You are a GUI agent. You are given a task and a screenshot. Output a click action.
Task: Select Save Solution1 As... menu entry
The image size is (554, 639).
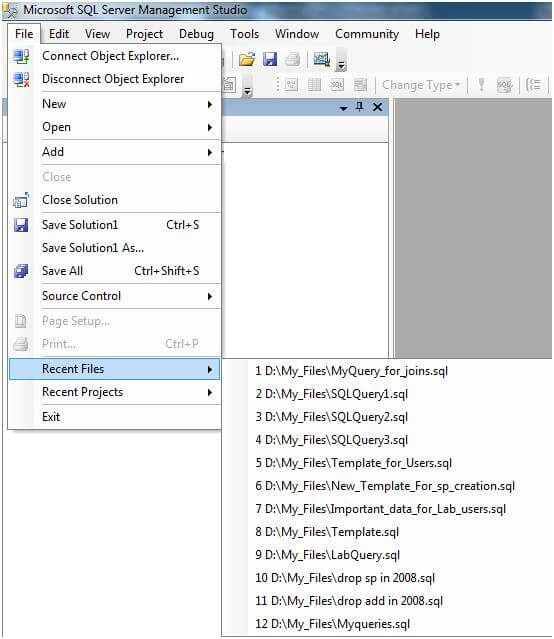[x=115, y=248]
